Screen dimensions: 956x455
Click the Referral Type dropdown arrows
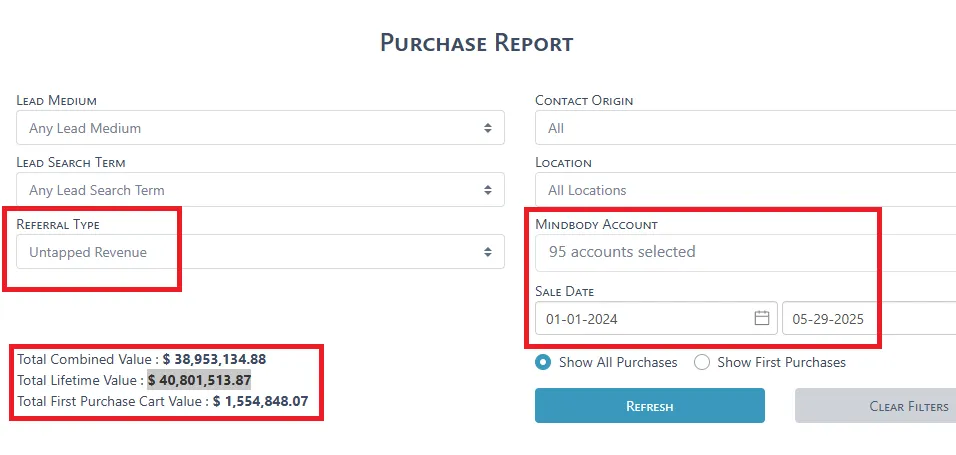pyautogui.click(x=488, y=252)
